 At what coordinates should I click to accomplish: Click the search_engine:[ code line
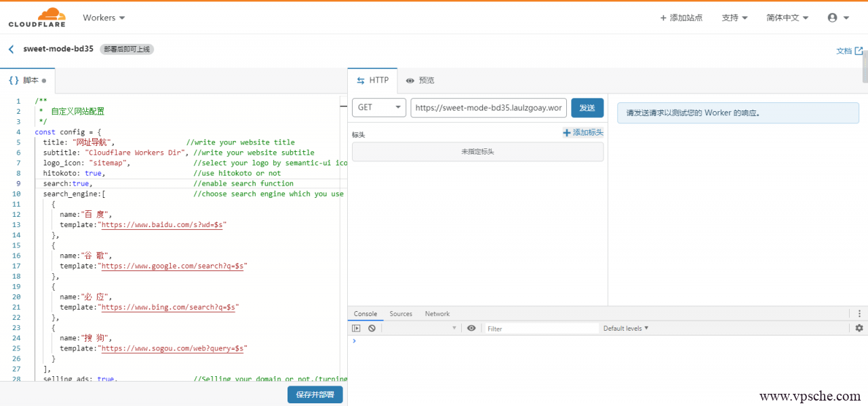click(x=74, y=194)
